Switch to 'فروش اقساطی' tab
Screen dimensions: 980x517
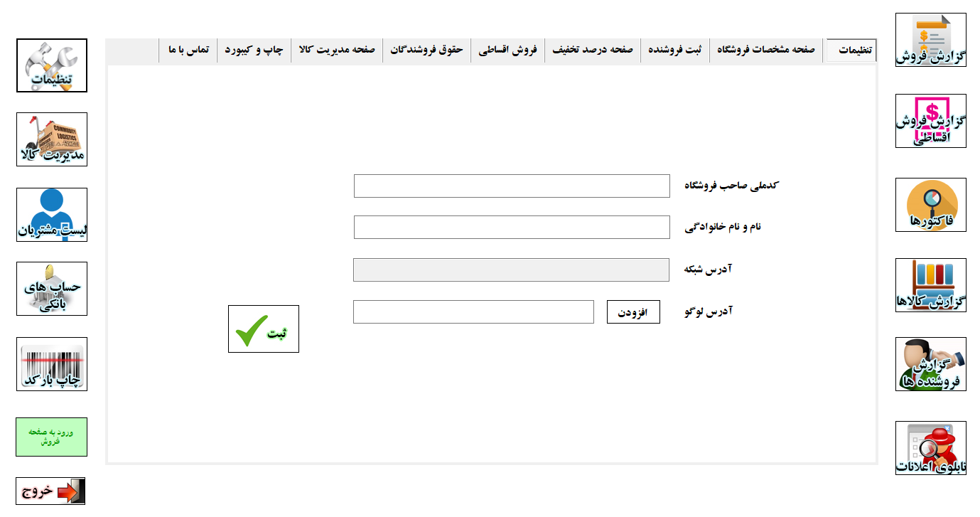tap(507, 50)
